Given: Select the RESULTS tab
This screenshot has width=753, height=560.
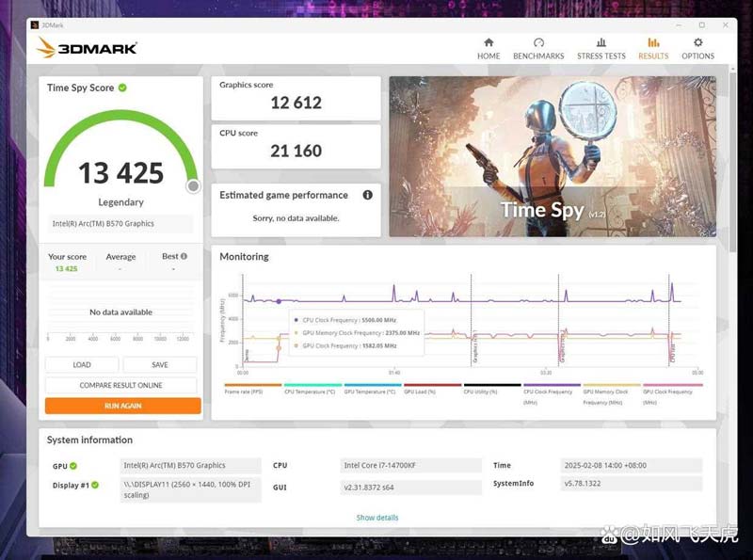Looking at the screenshot, I should click(653, 49).
